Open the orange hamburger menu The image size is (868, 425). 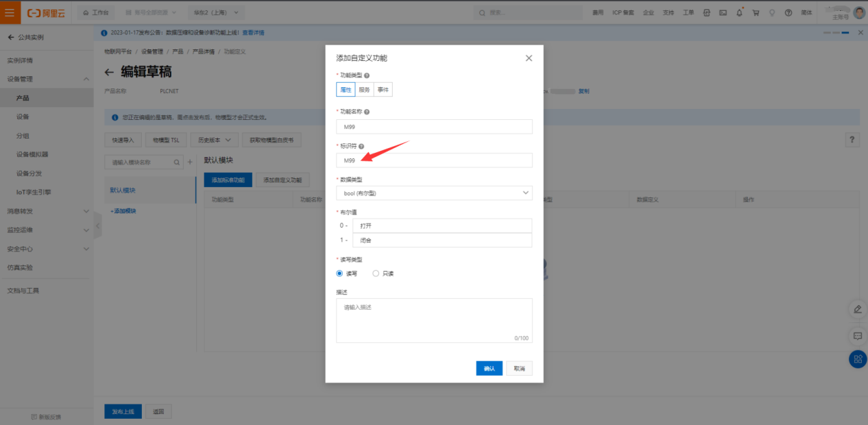coord(10,12)
